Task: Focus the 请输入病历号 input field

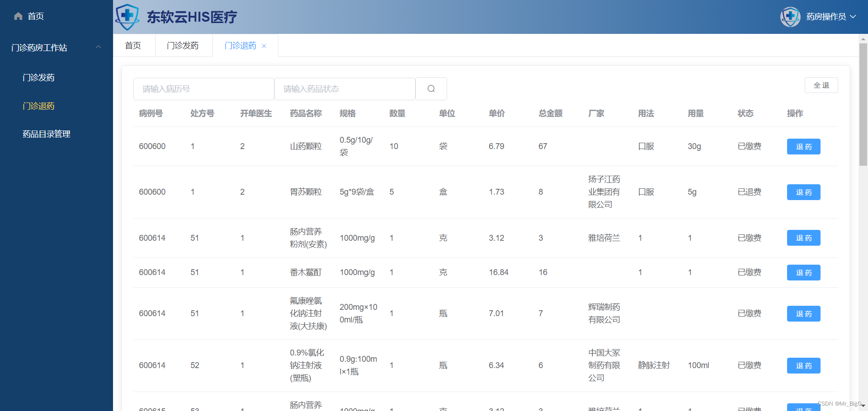Action: pyautogui.click(x=203, y=89)
